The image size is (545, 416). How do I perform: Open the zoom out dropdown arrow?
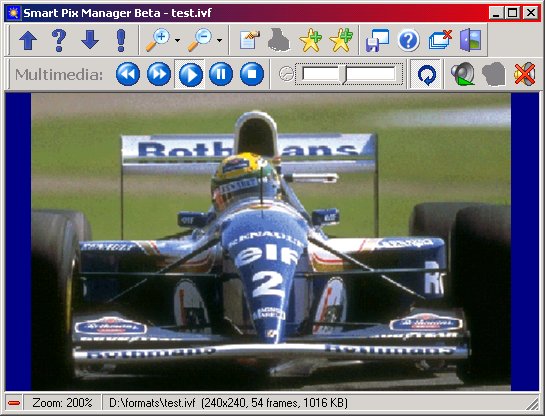click(x=219, y=41)
